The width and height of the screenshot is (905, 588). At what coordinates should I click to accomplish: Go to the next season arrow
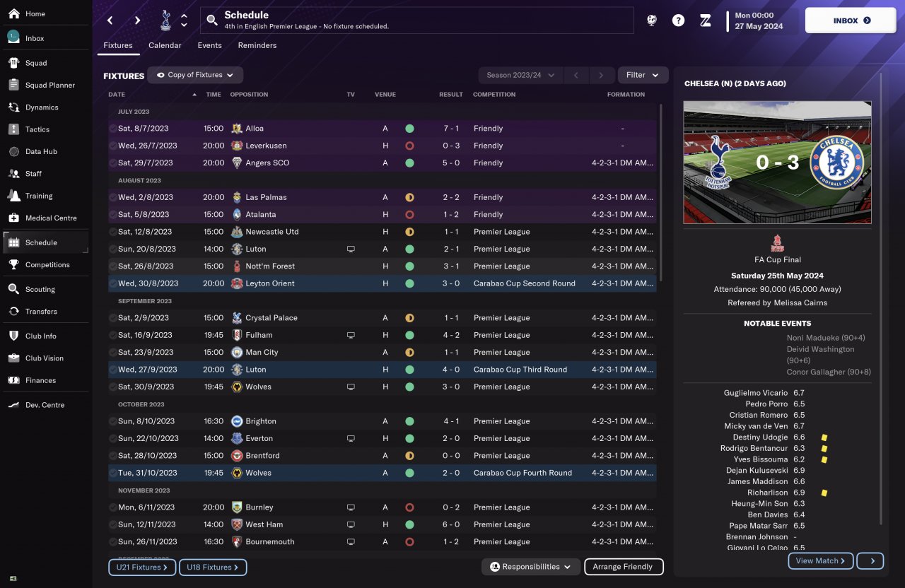[x=601, y=75]
